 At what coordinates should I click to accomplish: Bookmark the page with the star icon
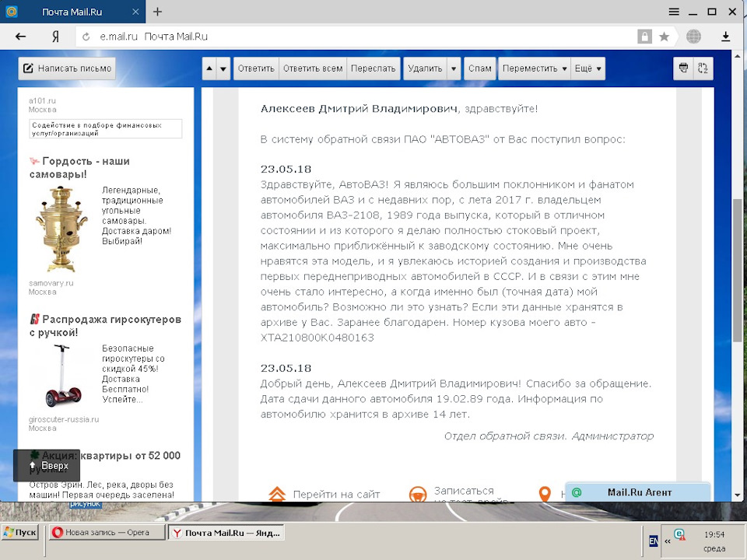(x=664, y=37)
